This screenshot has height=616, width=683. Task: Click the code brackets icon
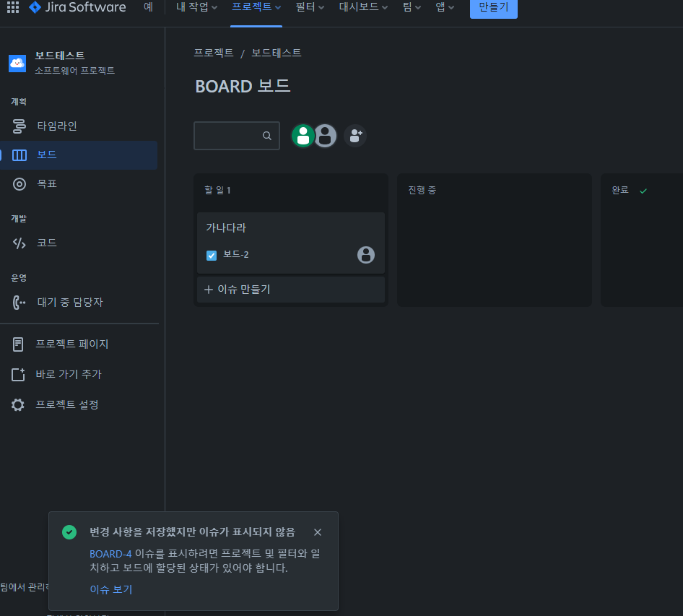[19, 243]
